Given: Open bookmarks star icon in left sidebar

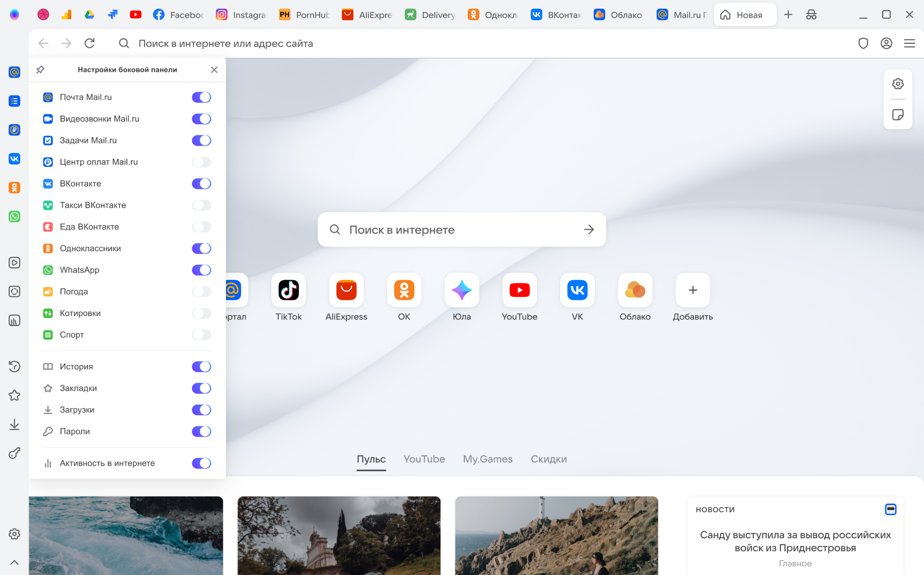Looking at the screenshot, I should pyautogui.click(x=15, y=395).
